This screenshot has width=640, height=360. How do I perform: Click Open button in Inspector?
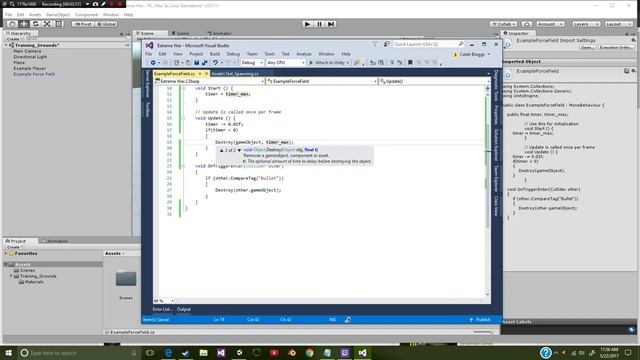tap(587, 47)
